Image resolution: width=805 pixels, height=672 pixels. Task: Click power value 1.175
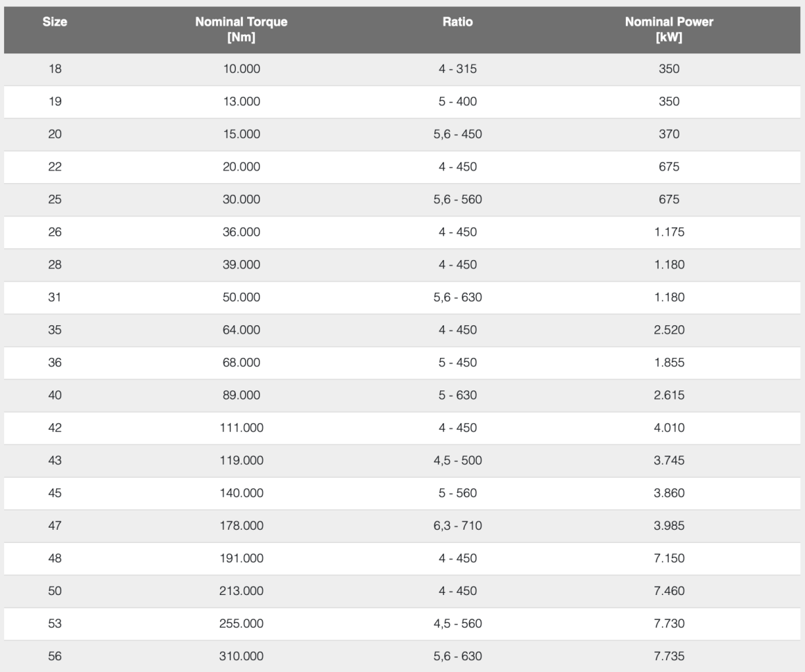pos(669,232)
